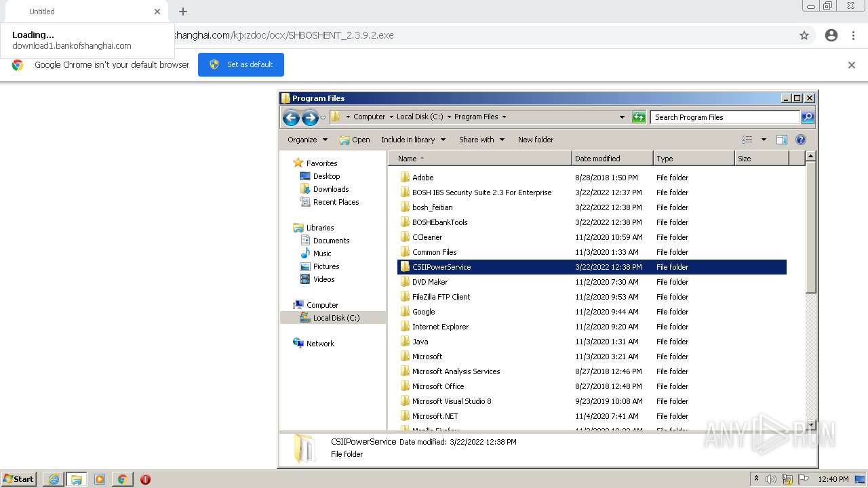Open the Windows Explorer taskbar icon
The image size is (868, 488).
pos(77,479)
